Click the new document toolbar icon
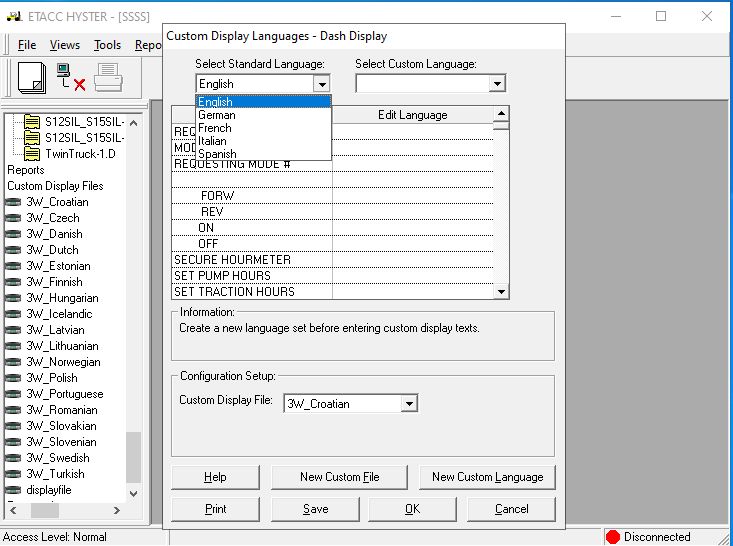The image size is (733, 546). [31, 77]
